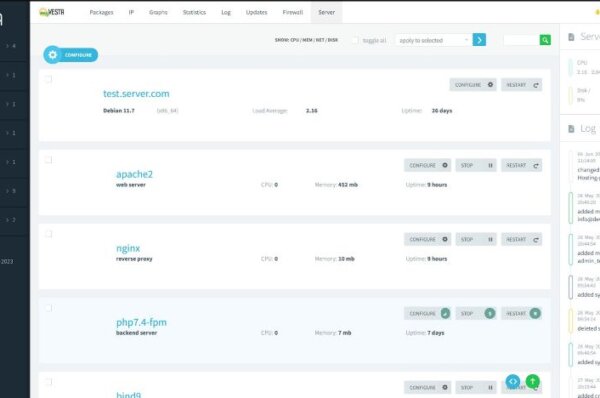Click the Debian 11.7 text
Image resolution: width=600 pixels, height=398 pixels.
click(x=119, y=111)
